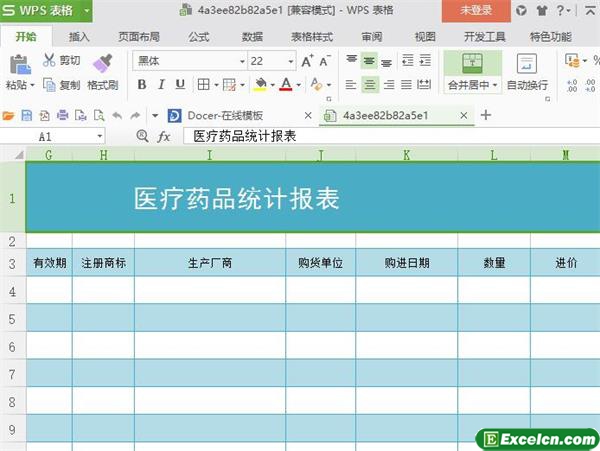
Task: Click the 未登录 login button
Action: click(475, 10)
